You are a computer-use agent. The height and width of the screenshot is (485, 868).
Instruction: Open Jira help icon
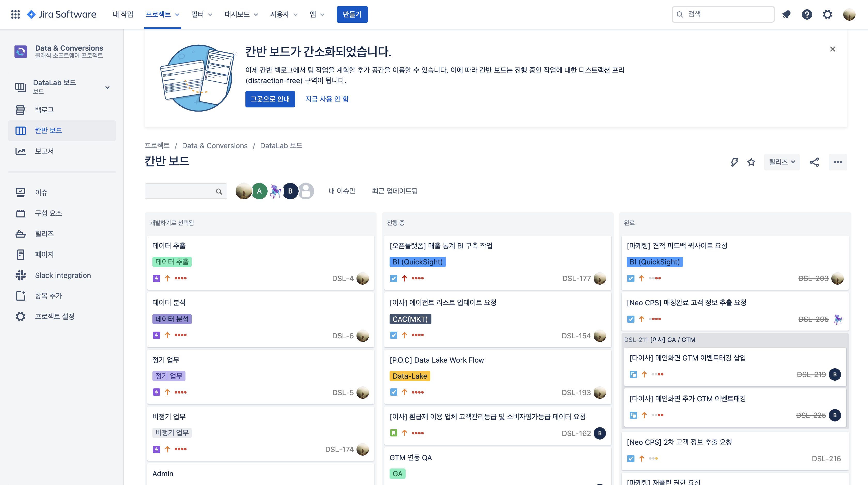click(807, 14)
